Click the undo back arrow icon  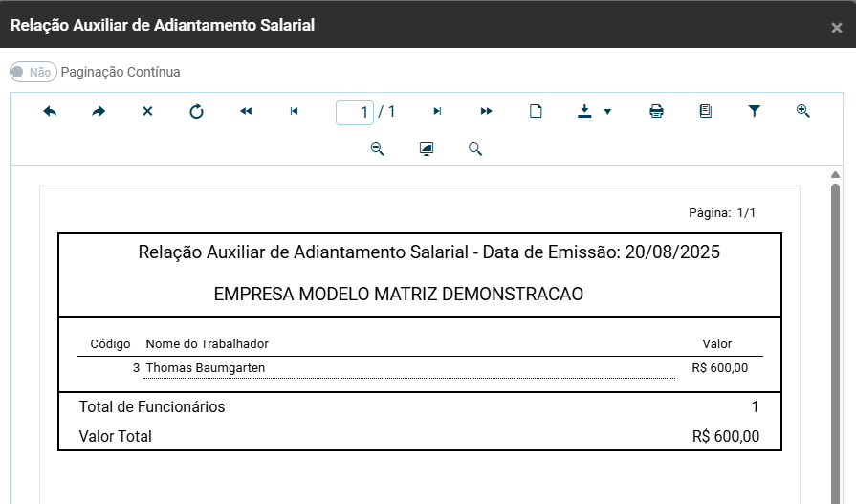click(x=51, y=112)
